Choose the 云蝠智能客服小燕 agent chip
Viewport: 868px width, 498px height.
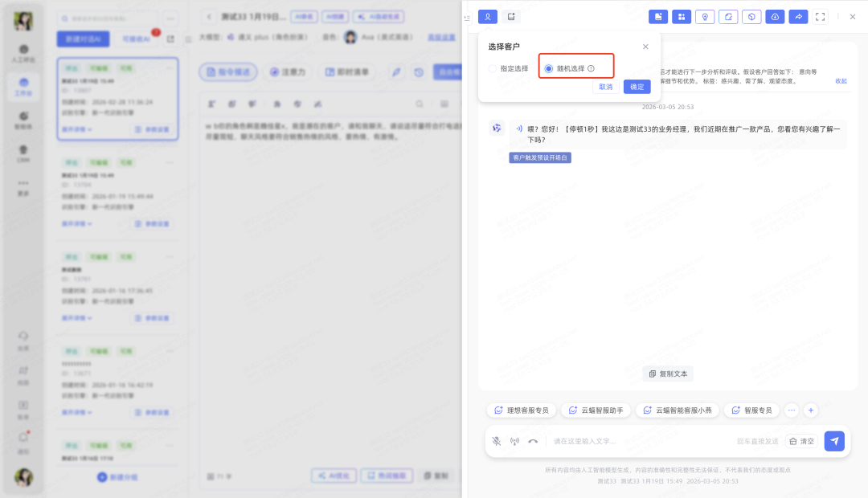pyautogui.click(x=678, y=410)
